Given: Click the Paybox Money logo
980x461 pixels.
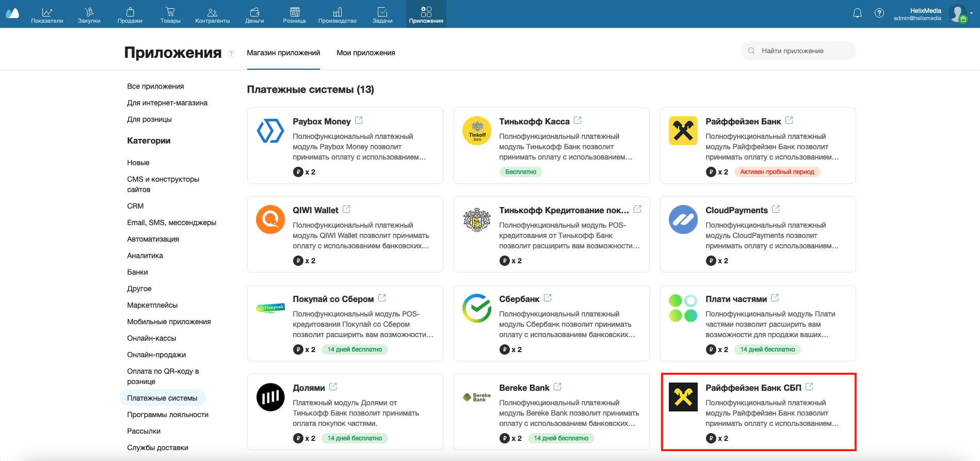Looking at the screenshot, I should [270, 131].
